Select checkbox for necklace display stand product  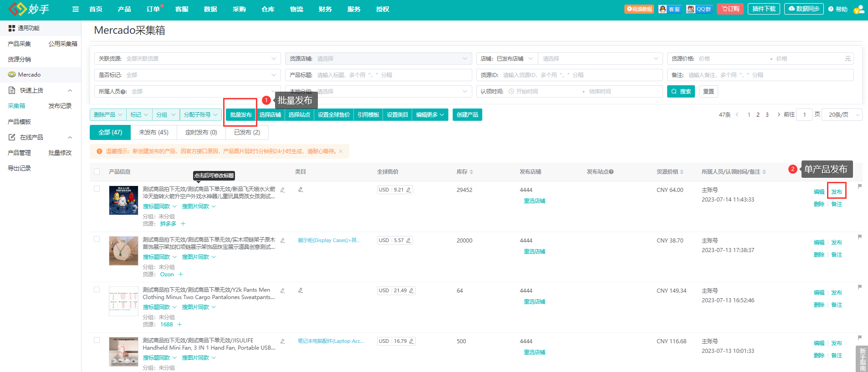(x=97, y=239)
